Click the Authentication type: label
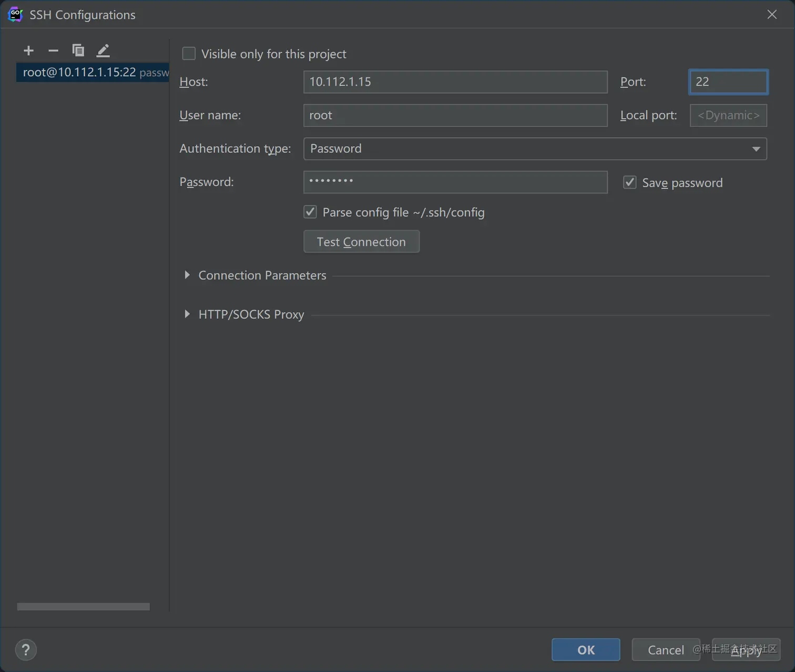This screenshot has height=672, width=795. tap(235, 149)
